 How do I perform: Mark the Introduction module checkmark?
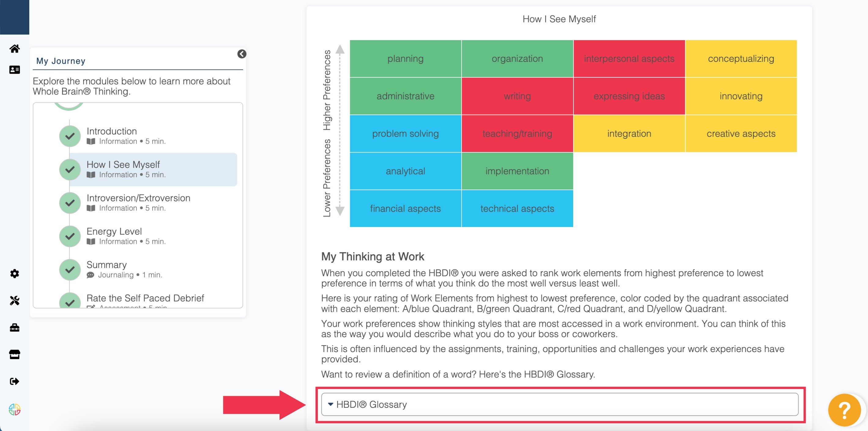69,136
